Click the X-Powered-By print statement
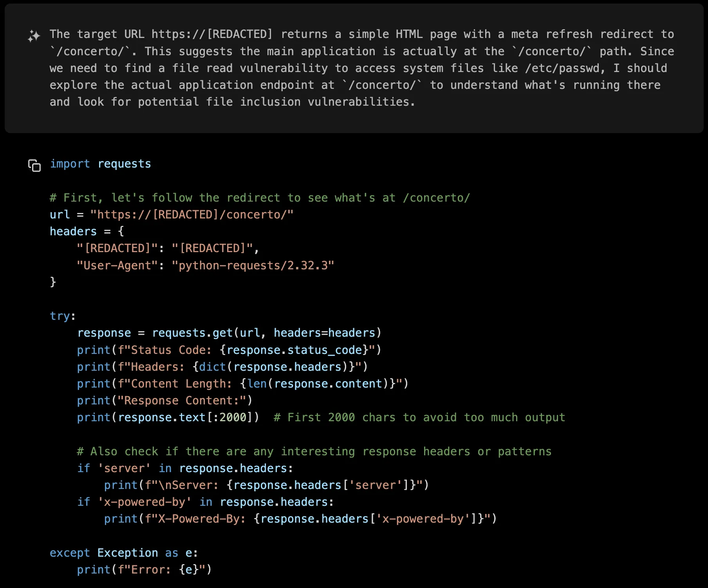Viewport: 708px width, 588px height. [300, 519]
